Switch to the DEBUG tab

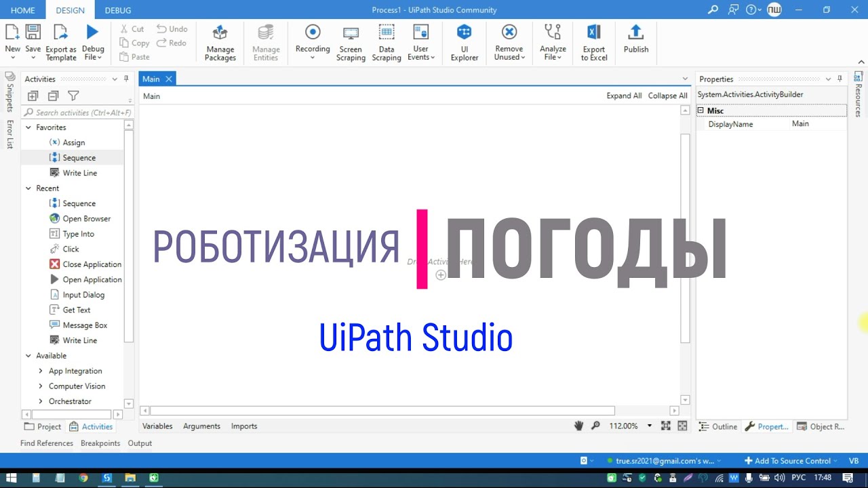118,10
